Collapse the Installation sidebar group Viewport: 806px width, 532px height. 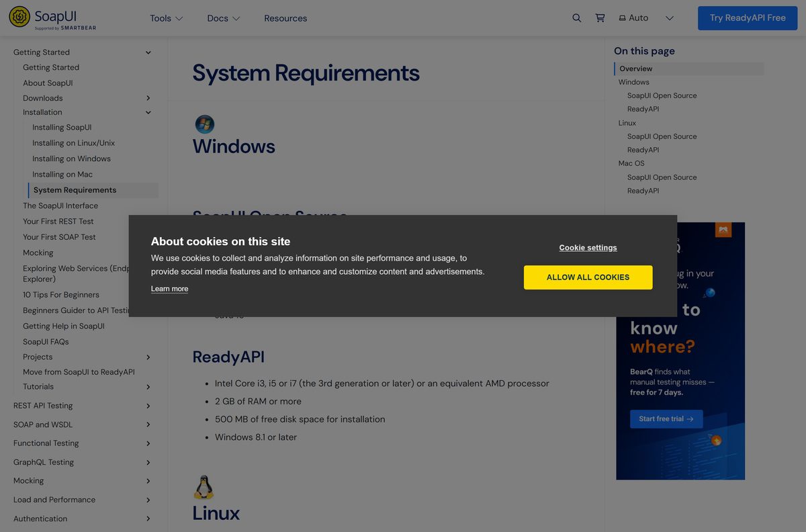[x=148, y=112]
